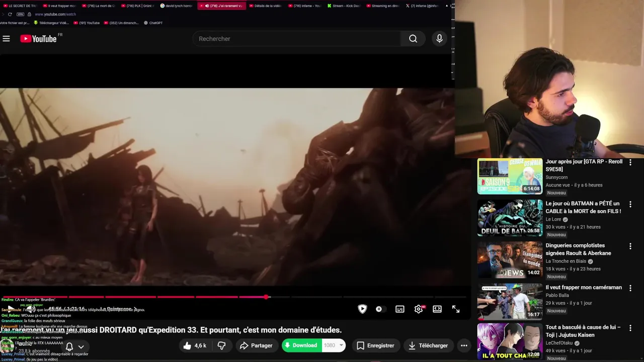
Task: Expand the La Peintresse chapter label
Action: tap(118, 309)
